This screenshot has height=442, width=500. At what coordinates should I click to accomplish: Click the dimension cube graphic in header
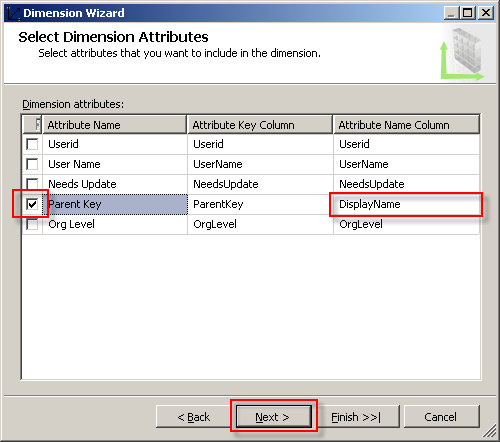click(x=463, y=54)
